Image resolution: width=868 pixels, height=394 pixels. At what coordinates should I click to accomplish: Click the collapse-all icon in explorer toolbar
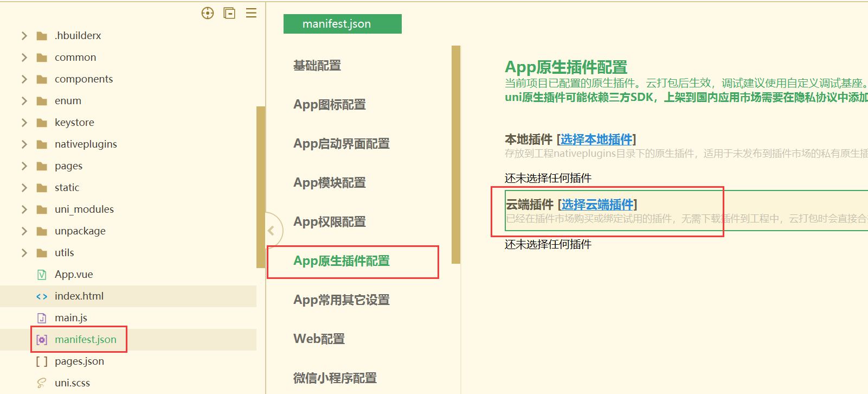(x=229, y=13)
